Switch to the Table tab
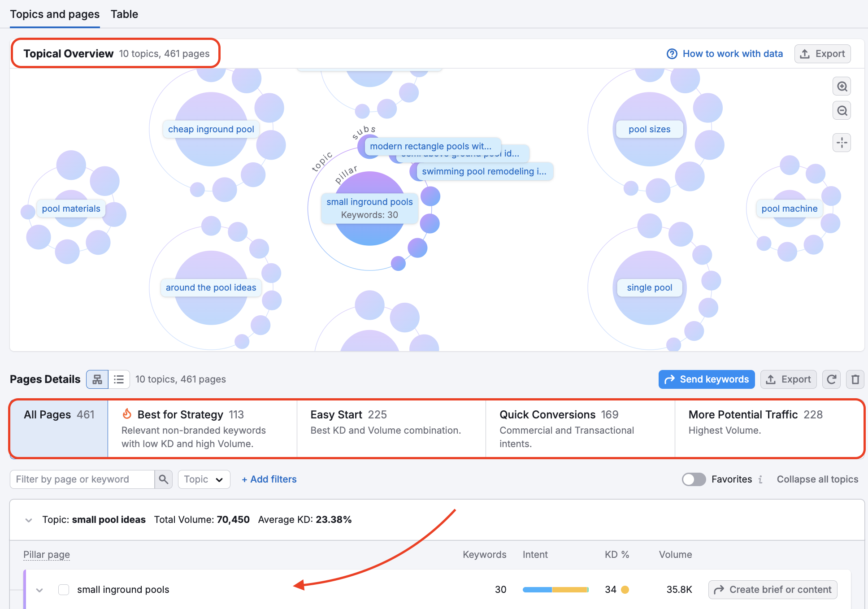This screenshot has width=868, height=609. pos(124,14)
